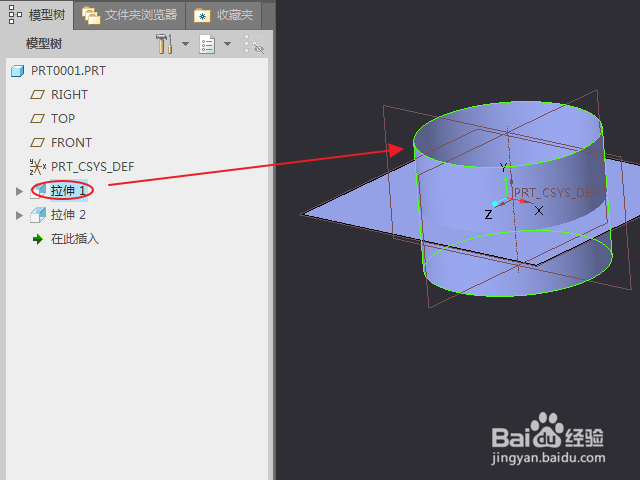Select the RIGHT datum plane

[69, 95]
